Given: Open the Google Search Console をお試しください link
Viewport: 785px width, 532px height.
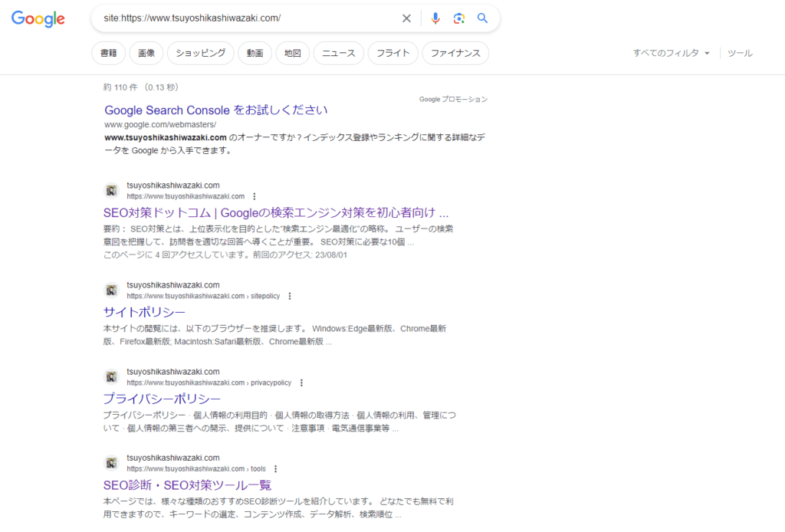Looking at the screenshot, I should click(216, 110).
